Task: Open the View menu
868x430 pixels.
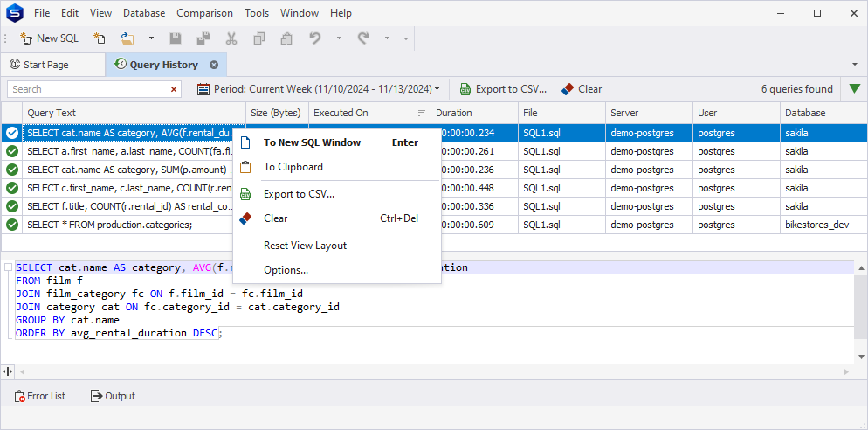Action: click(100, 13)
